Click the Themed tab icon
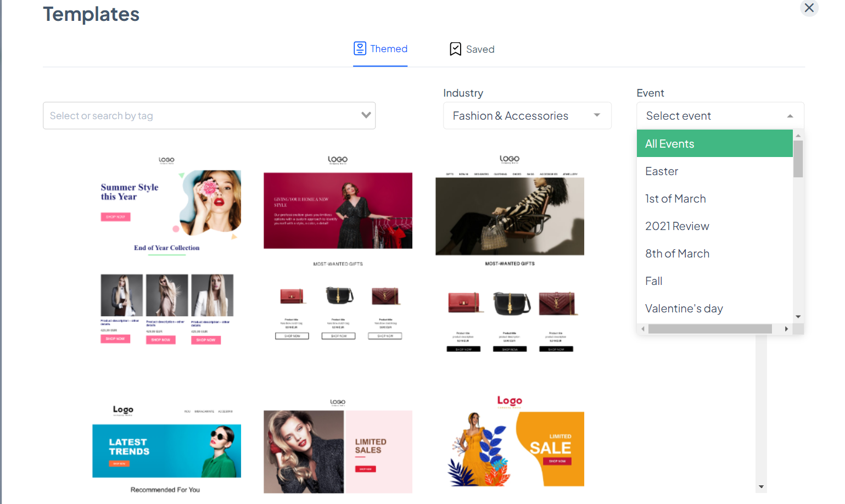The height and width of the screenshot is (504, 845). 360,49
